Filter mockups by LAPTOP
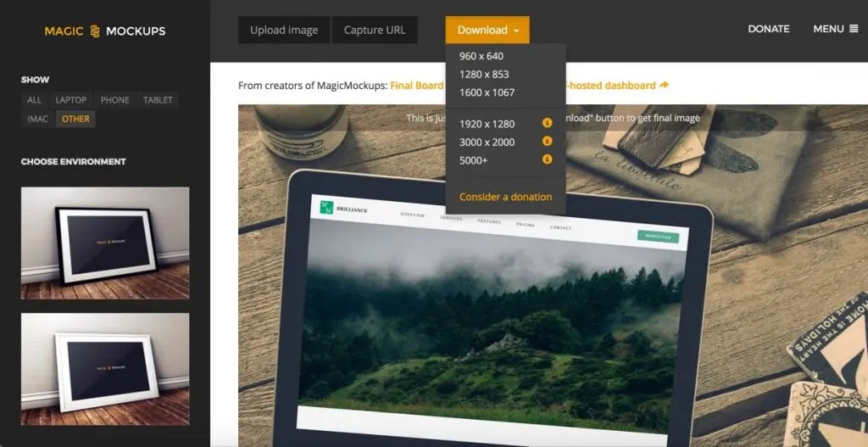The height and width of the screenshot is (447, 868). 71,100
